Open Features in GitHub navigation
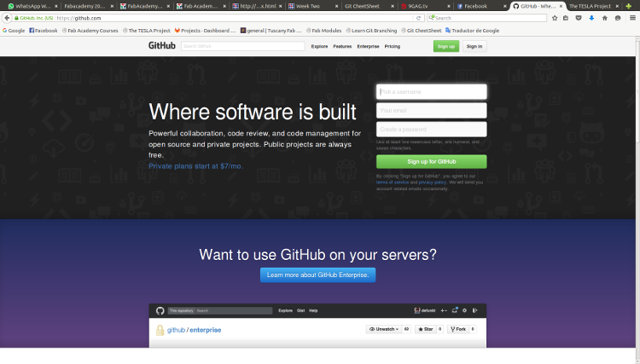Image resolution: width=640 pixels, height=364 pixels. [342, 47]
